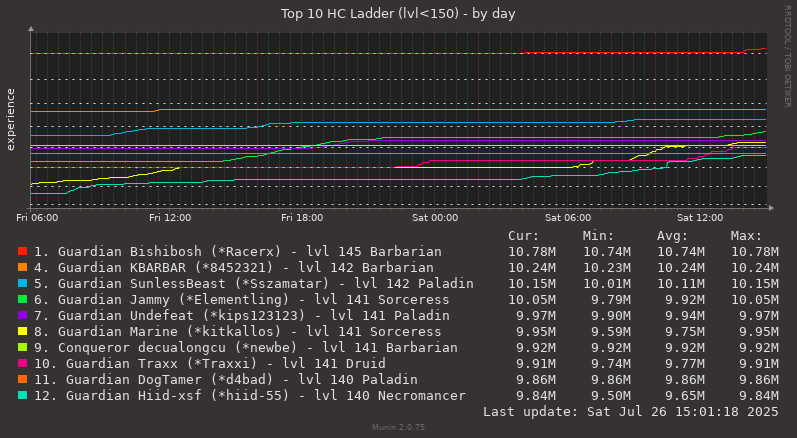Click KBARBAR's minimum value 10.23M
The width and height of the screenshot is (797, 438).
[607, 267]
